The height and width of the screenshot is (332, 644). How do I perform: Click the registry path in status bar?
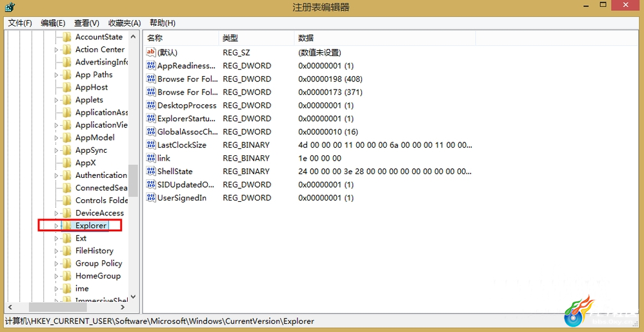159,321
